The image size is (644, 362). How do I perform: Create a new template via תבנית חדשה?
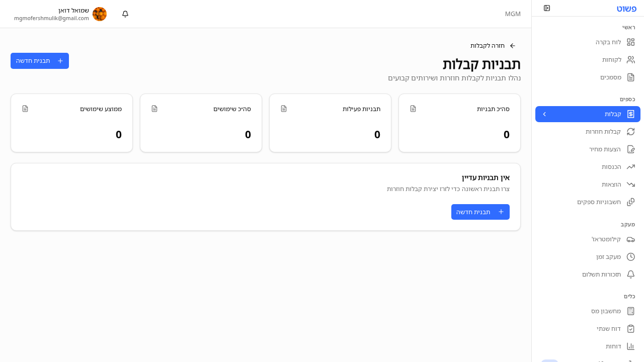pyautogui.click(x=40, y=60)
